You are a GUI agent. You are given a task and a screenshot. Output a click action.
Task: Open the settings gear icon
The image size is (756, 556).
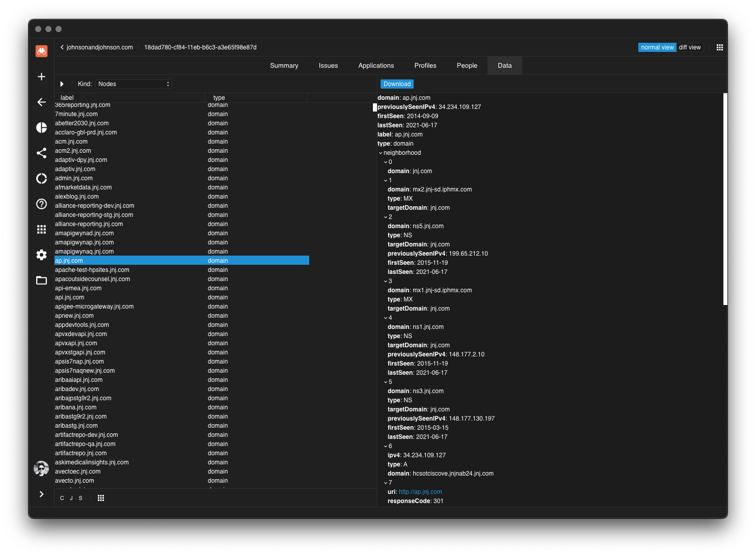[42, 255]
